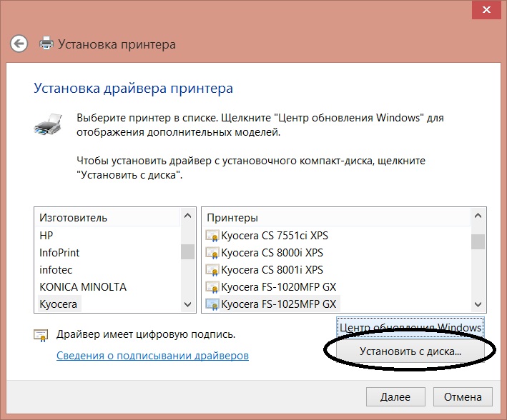Click the Kyocera CS 8000i XPS driver icon
Image resolution: width=507 pixels, height=420 pixels.
pyautogui.click(x=212, y=252)
